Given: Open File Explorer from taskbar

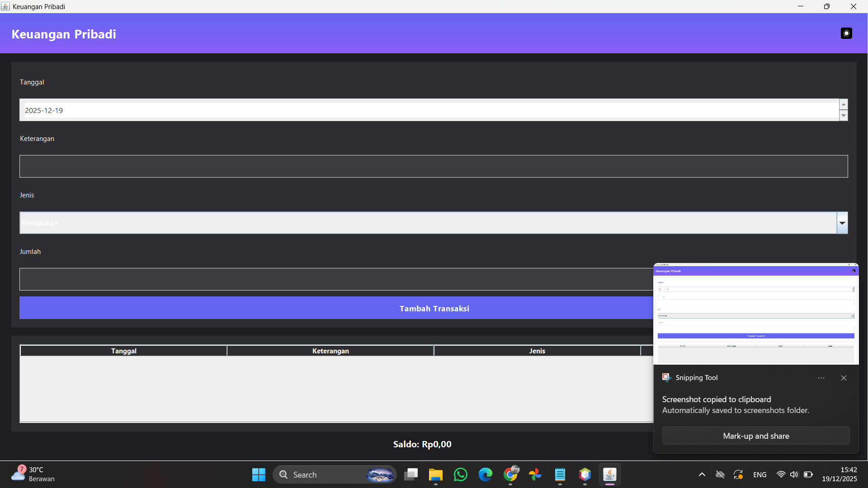Looking at the screenshot, I should point(436,475).
